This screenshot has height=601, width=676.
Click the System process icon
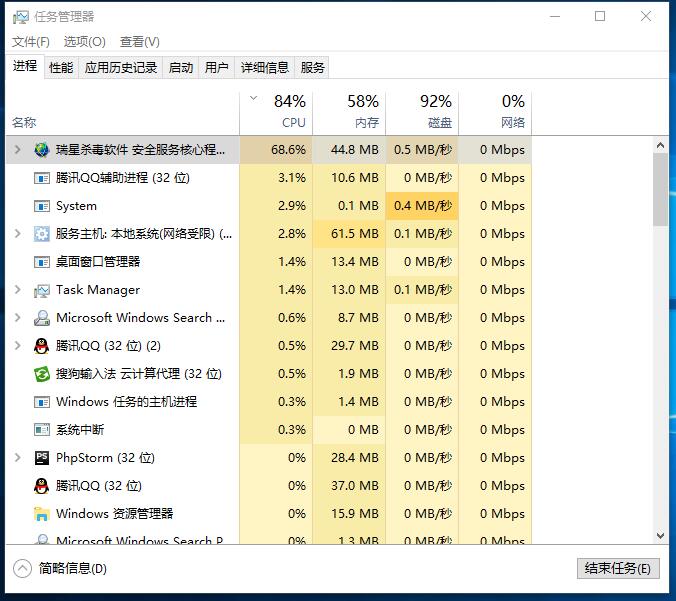point(42,206)
